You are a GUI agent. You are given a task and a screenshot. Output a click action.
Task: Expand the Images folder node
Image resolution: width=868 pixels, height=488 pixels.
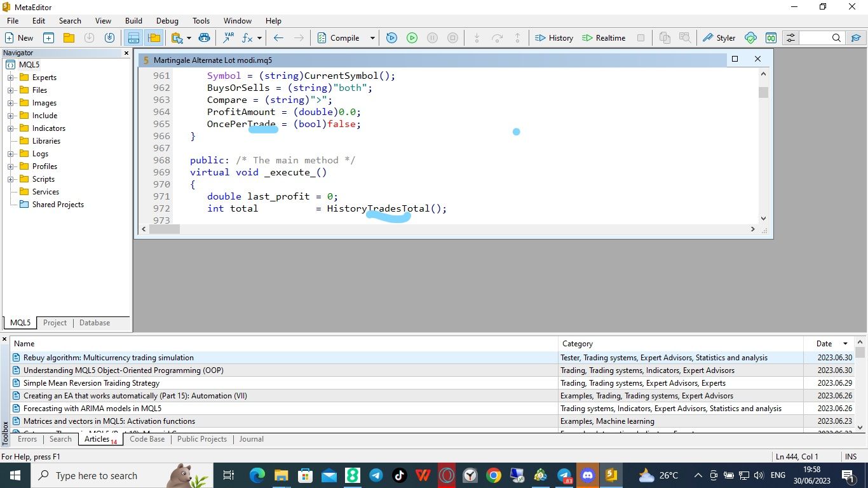click(x=10, y=103)
